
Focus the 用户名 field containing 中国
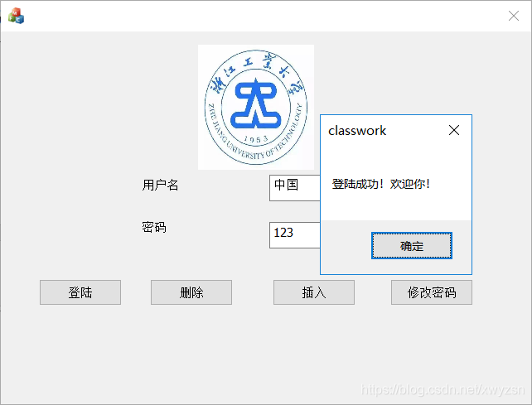click(x=295, y=188)
